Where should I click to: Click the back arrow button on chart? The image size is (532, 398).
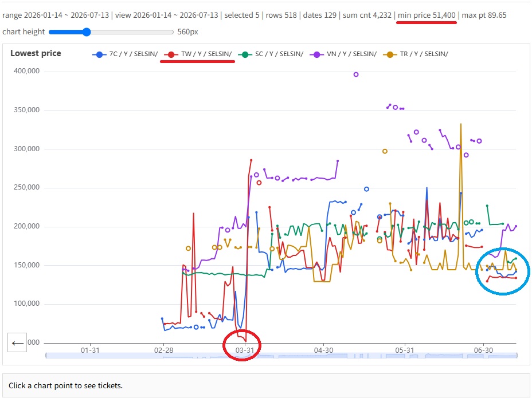[x=17, y=343]
